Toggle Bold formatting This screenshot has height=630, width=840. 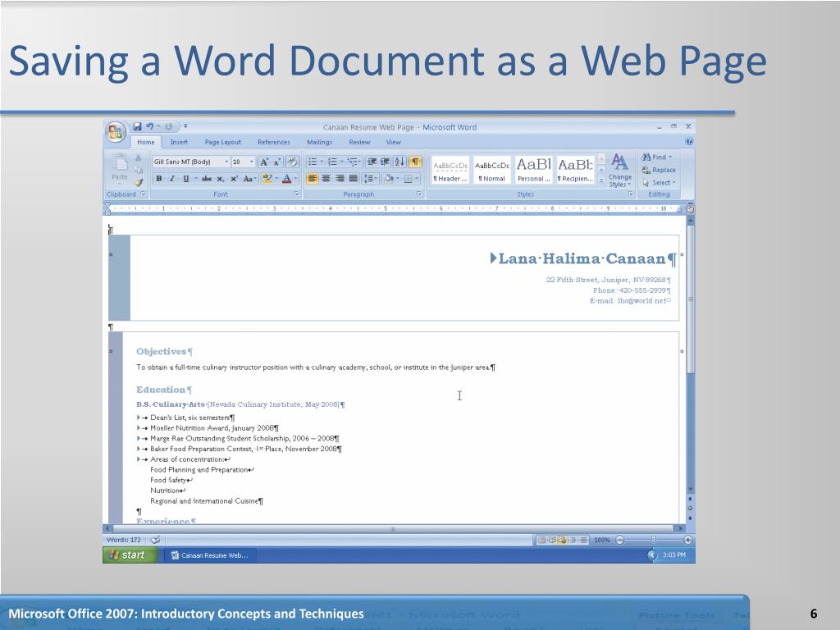(158, 178)
